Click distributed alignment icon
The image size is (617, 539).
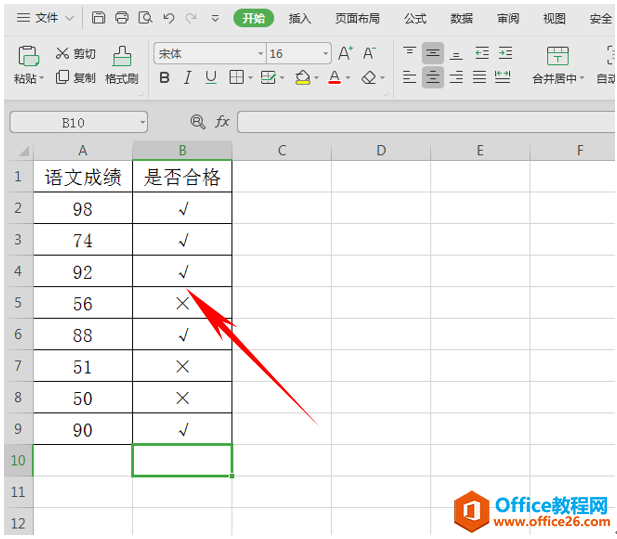pos(502,77)
